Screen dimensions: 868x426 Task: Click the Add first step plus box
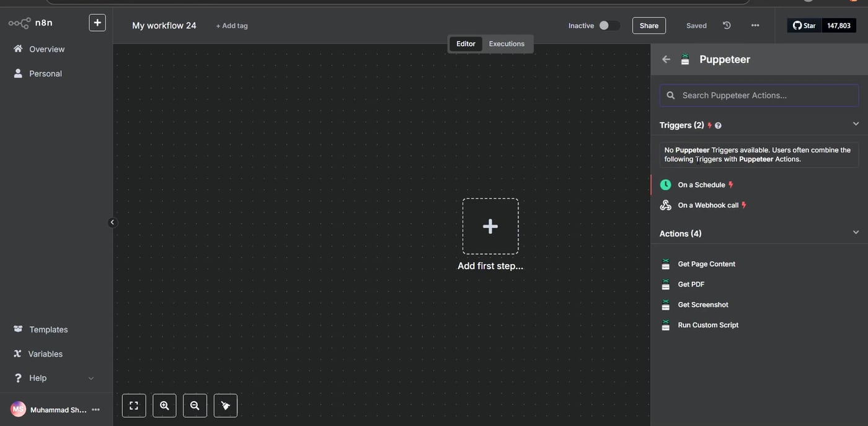coord(490,226)
